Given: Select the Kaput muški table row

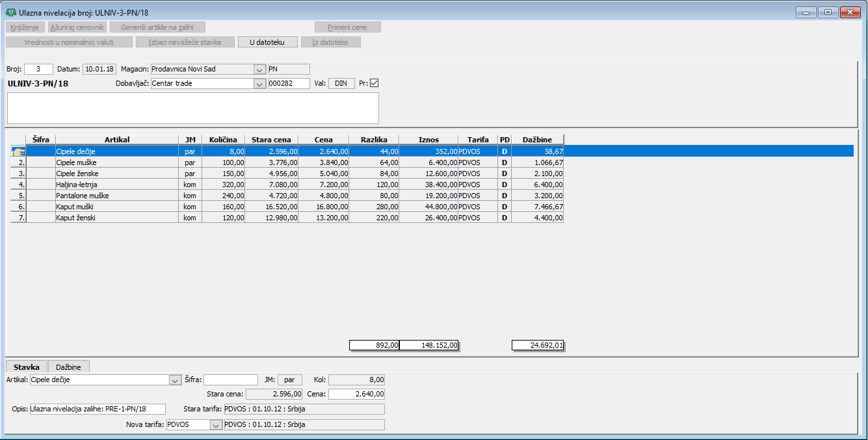Looking at the screenshot, I should [116, 207].
